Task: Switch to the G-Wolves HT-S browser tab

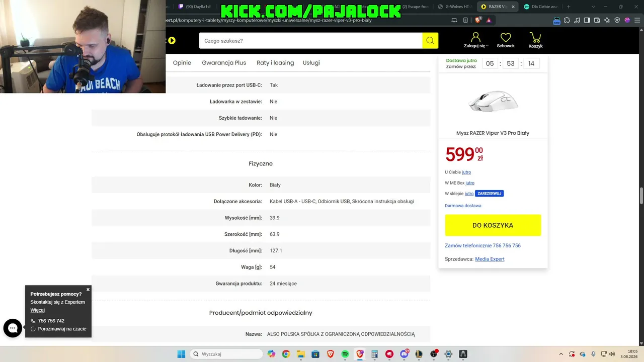Action: 455,7
